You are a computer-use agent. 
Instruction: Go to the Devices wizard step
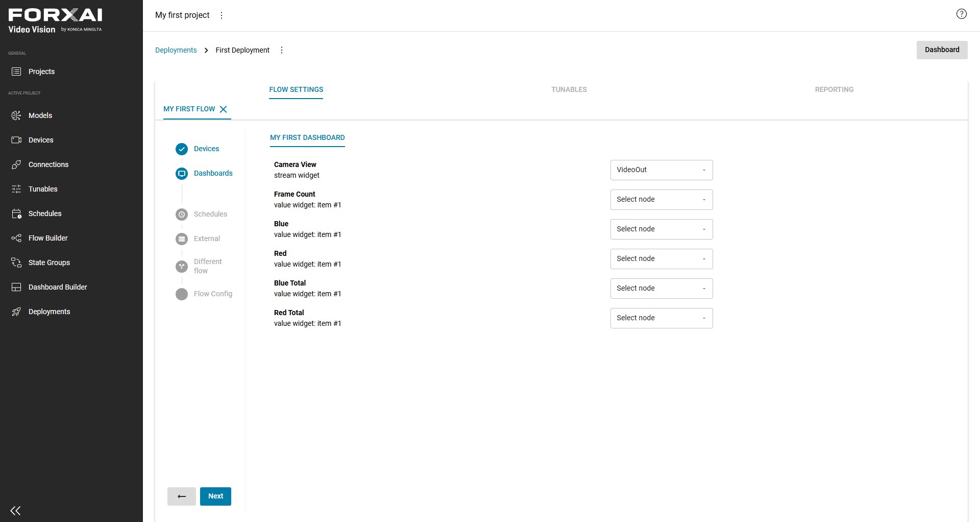coord(206,149)
